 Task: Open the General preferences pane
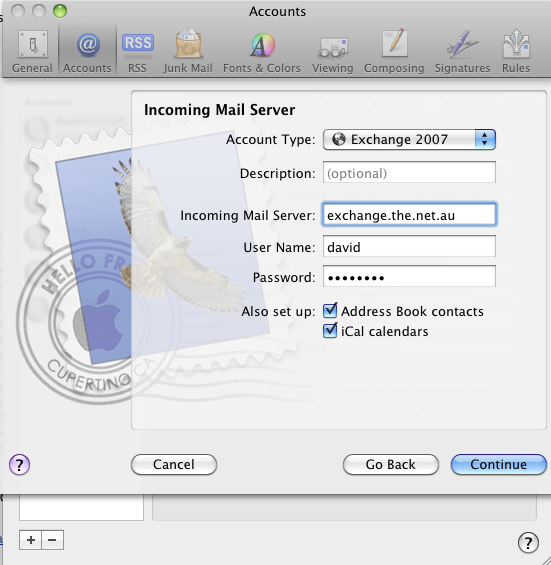tap(32, 51)
